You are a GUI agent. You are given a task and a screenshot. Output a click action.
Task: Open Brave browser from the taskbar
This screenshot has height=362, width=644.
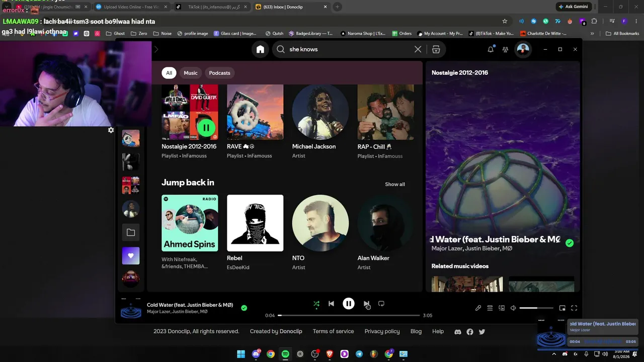tap(330, 354)
